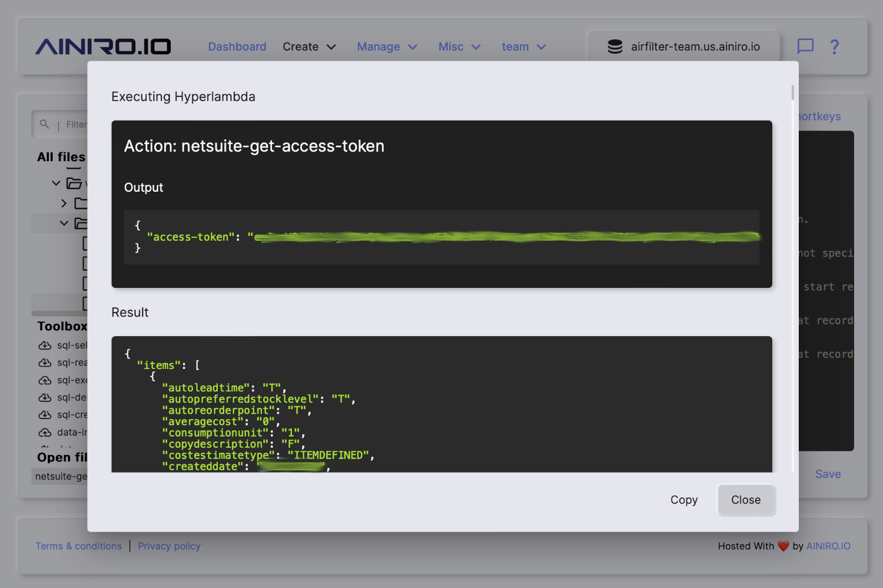This screenshot has width=883, height=588.
Task: Click the dialog's vertical scrollbar
Action: pos(792,92)
